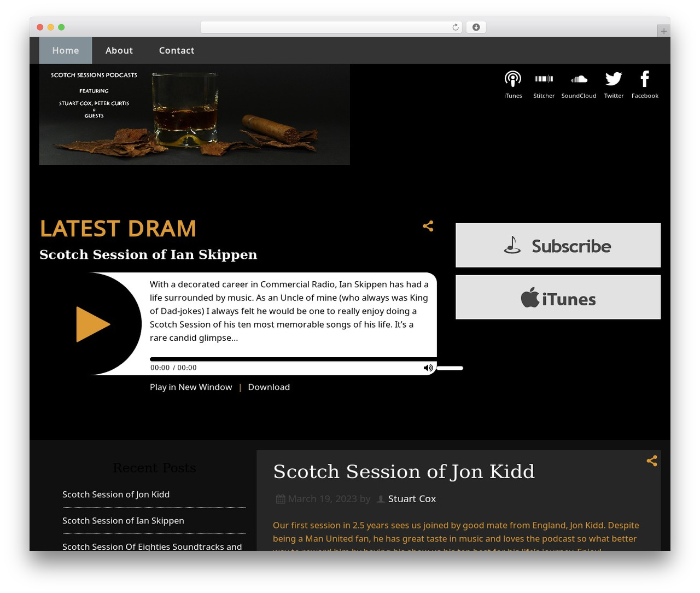Visit the Facebook icon link

click(645, 84)
